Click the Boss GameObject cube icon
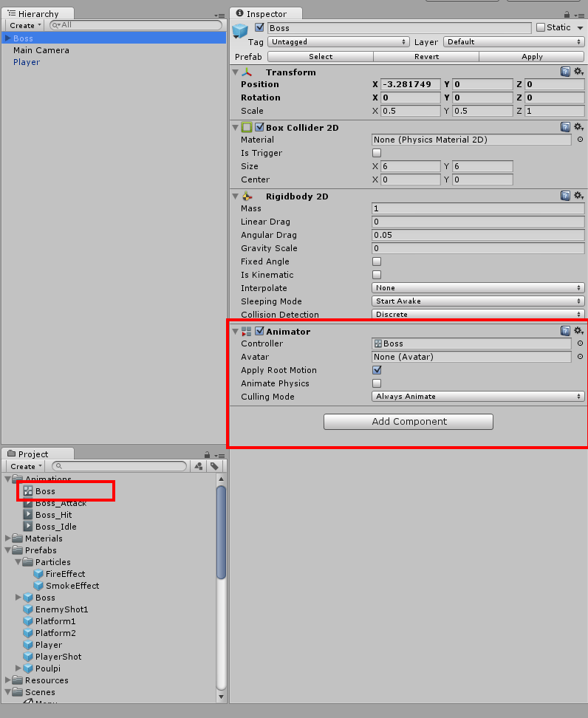This screenshot has width=588, height=718. pos(240,31)
